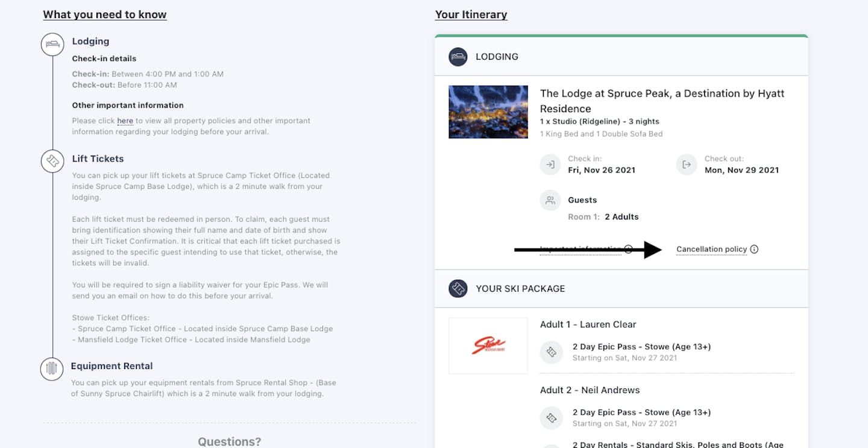Image resolution: width=868 pixels, height=448 pixels.
Task: Open the Cancellation policy link
Action: coord(711,249)
